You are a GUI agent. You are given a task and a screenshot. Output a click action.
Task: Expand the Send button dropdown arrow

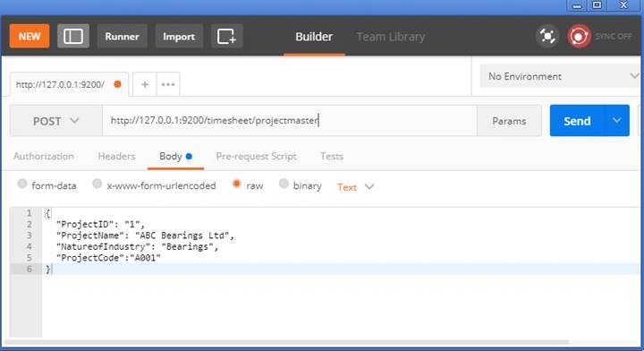tap(616, 120)
